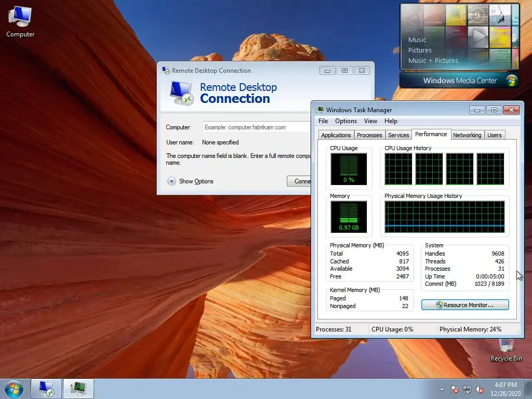Click Windows Media Center gadget logo
Image resolution: width=532 pixels, height=399 pixels.
(512, 81)
